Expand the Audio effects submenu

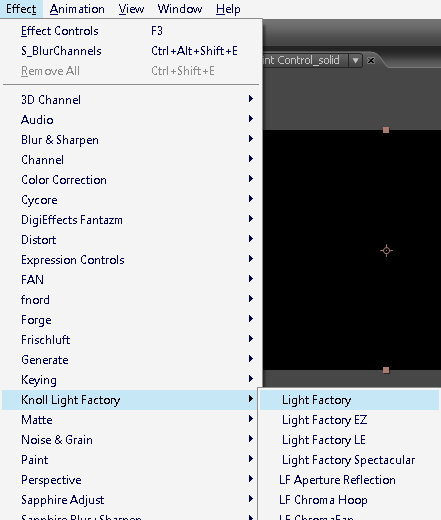point(130,120)
